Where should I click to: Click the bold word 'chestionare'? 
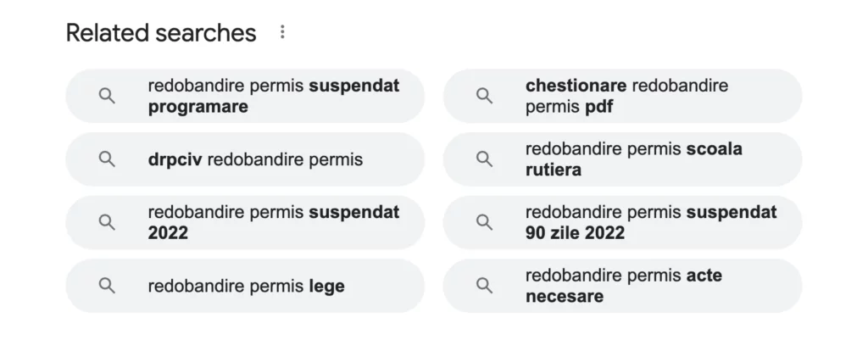(576, 86)
